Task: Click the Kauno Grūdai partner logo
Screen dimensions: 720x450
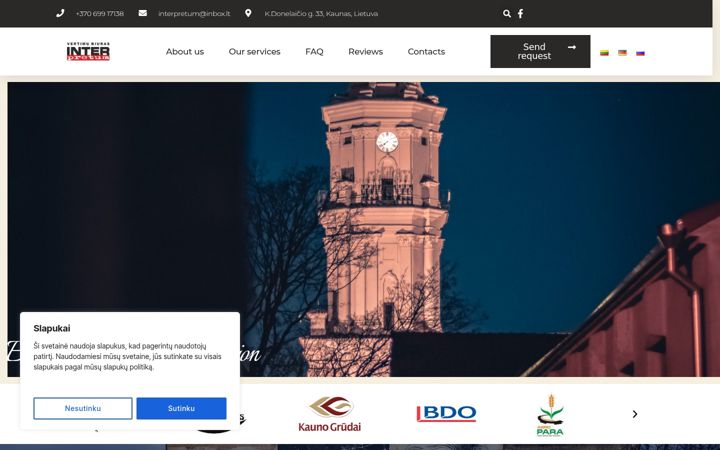Action: [x=330, y=414]
